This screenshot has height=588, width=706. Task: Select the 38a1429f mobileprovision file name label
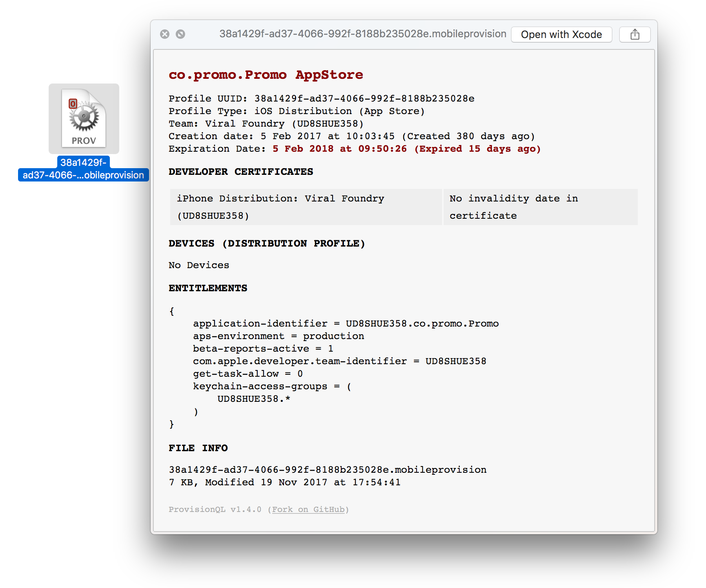84,169
